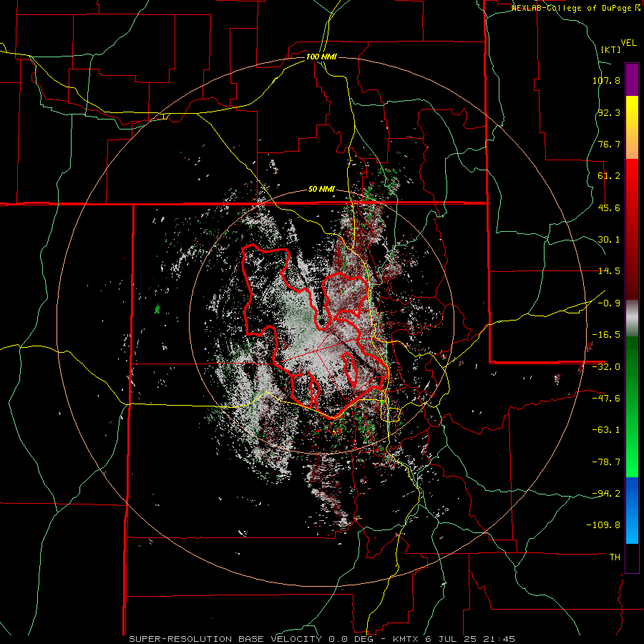The height and width of the screenshot is (644, 644).
Task: Click the -16.5 velocity scale value
Action: [606, 335]
